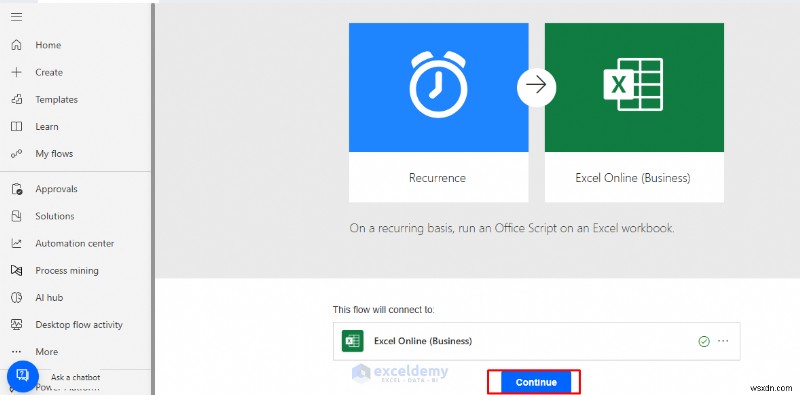
Task: Click the Excel Online (Business) tile label
Action: [x=633, y=178]
